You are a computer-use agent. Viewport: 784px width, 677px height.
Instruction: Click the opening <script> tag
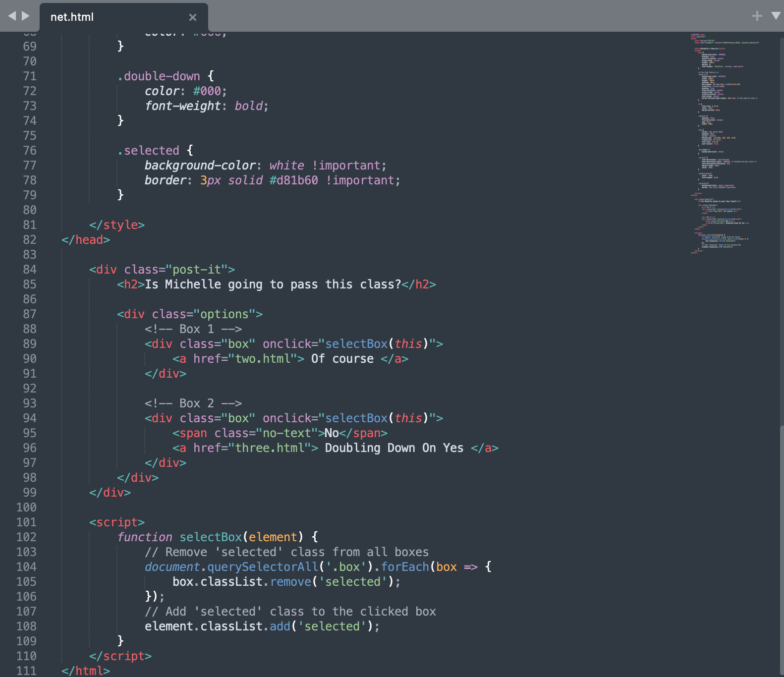pyautogui.click(x=117, y=522)
